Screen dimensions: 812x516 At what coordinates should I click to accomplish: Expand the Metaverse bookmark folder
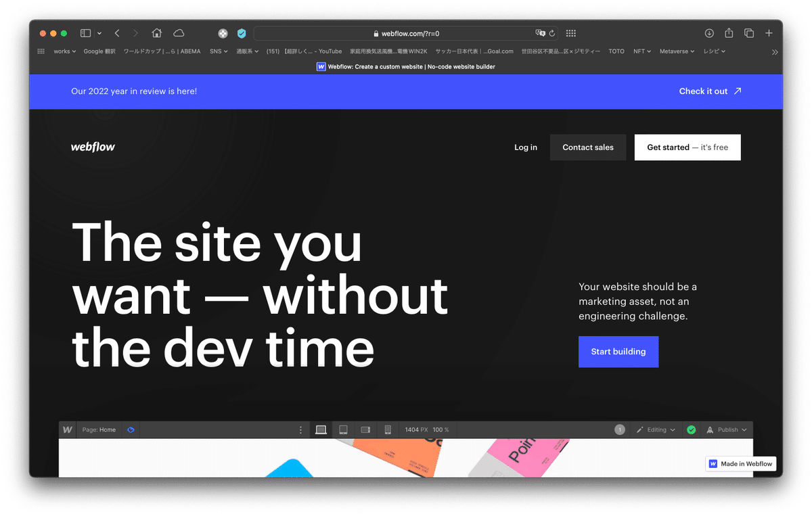click(677, 51)
